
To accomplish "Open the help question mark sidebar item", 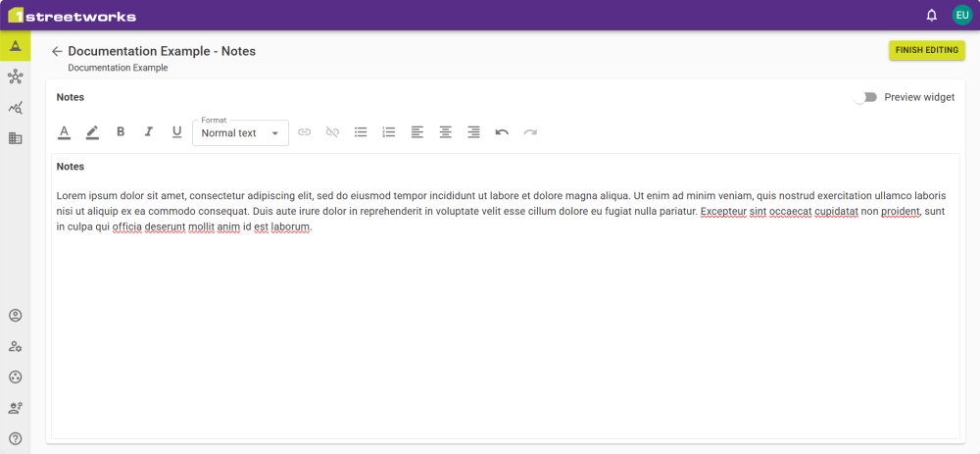I will coord(15,438).
